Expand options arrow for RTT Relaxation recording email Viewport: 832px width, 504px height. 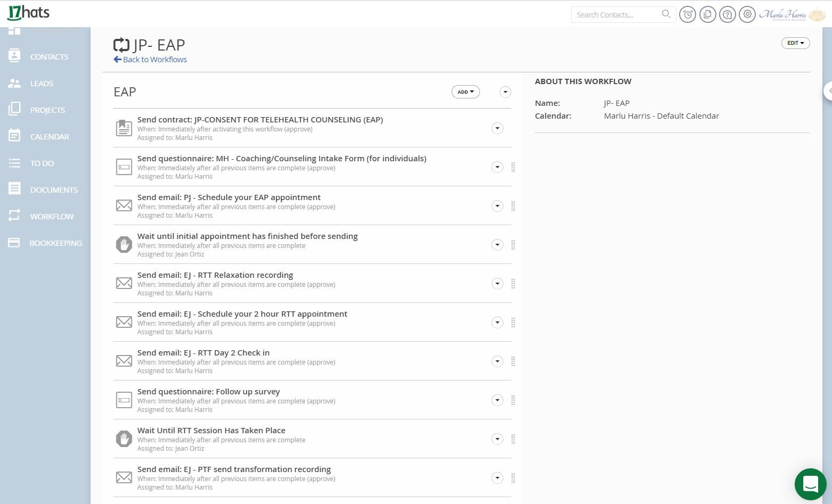click(x=497, y=284)
